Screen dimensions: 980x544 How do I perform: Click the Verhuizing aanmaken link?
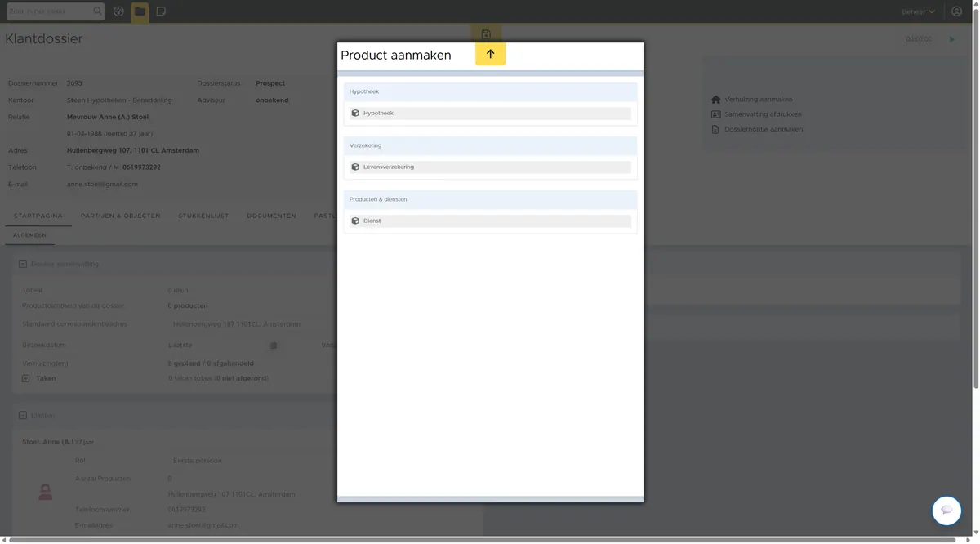pyautogui.click(x=759, y=100)
